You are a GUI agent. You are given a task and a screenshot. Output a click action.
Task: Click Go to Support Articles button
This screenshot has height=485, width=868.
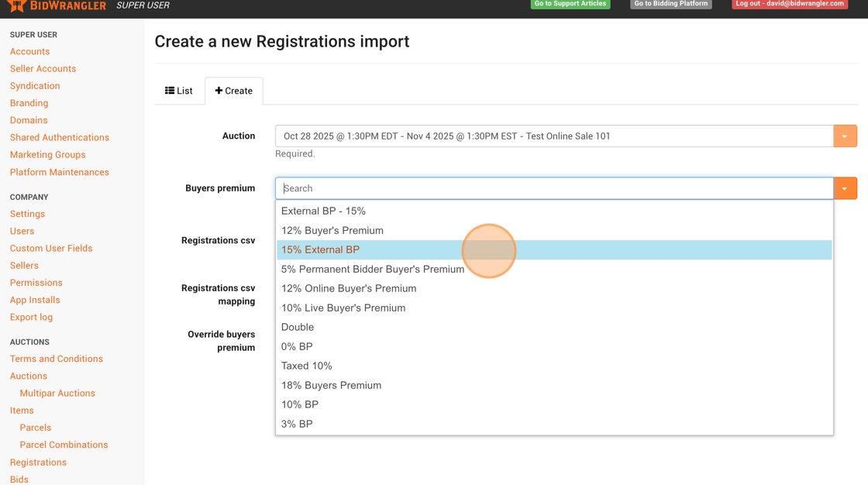[x=570, y=4]
